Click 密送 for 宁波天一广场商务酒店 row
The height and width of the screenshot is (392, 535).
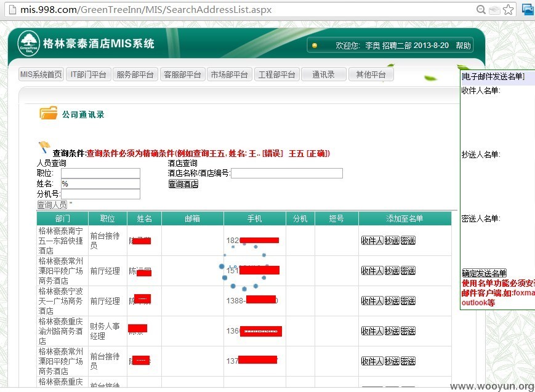point(408,300)
